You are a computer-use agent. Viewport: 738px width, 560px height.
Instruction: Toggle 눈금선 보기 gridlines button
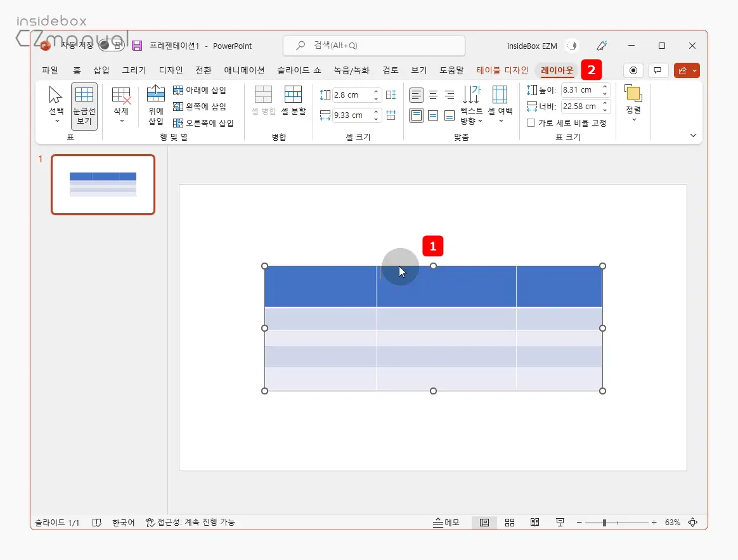click(84, 106)
